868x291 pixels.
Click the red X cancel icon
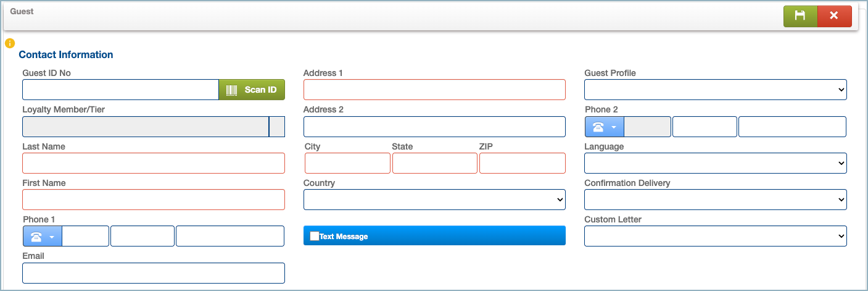click(834, 16)
